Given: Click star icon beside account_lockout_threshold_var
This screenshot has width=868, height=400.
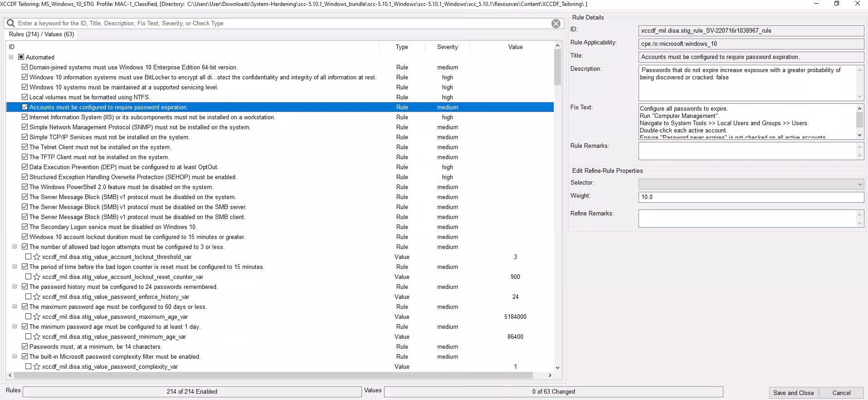Looking at the screenshot, I should tap(37, 257).
